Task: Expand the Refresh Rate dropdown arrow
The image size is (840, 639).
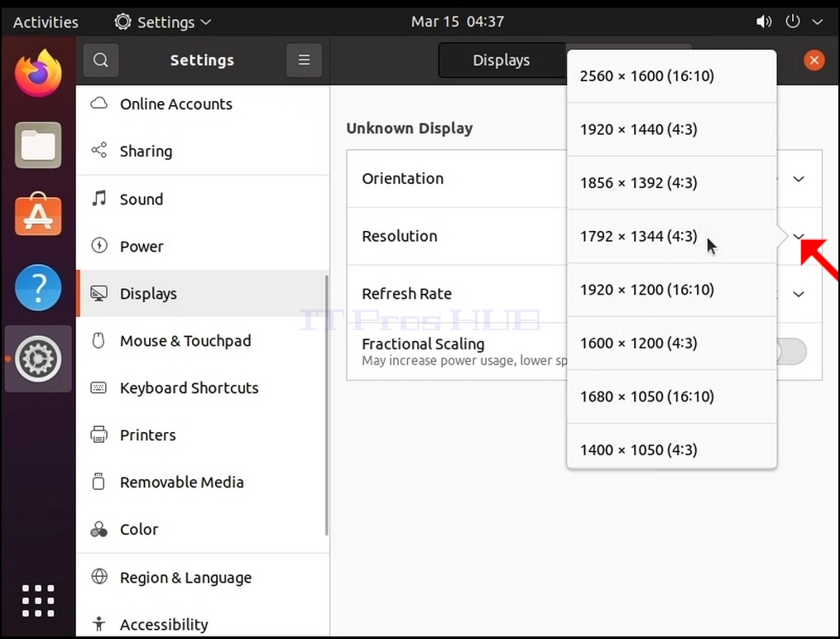Action: point(799,294)
